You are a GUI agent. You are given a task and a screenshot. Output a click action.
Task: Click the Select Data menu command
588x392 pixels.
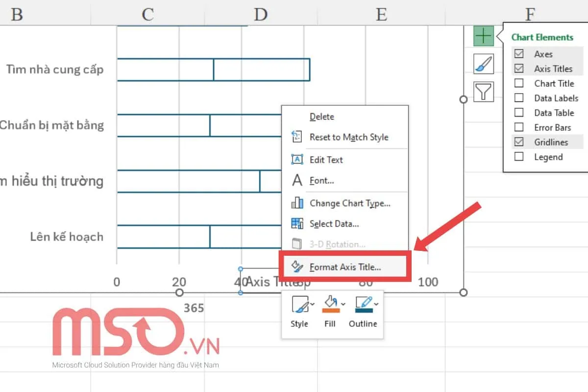coord(335,223)
